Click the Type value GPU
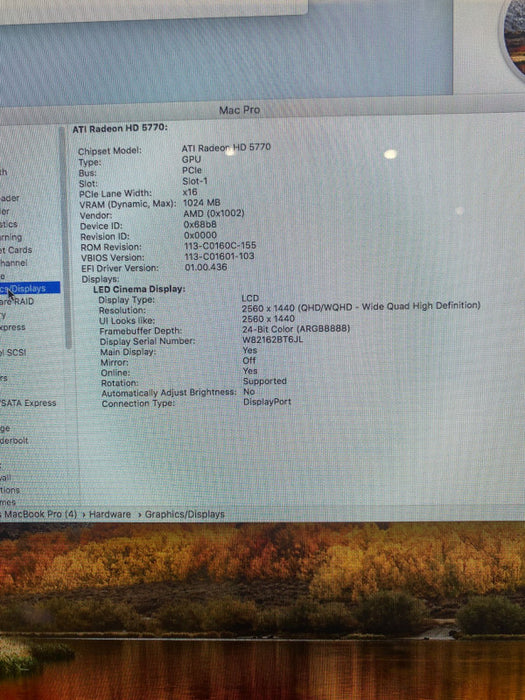The width and height of the screenshot is (525, 700). coord(191,159)
